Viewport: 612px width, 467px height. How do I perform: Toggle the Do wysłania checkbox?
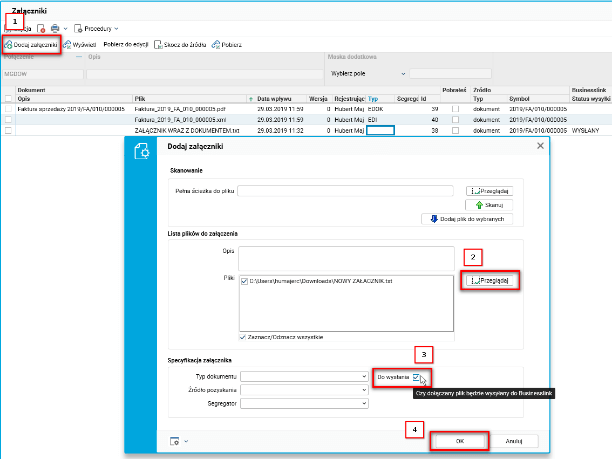click(416, 377)
